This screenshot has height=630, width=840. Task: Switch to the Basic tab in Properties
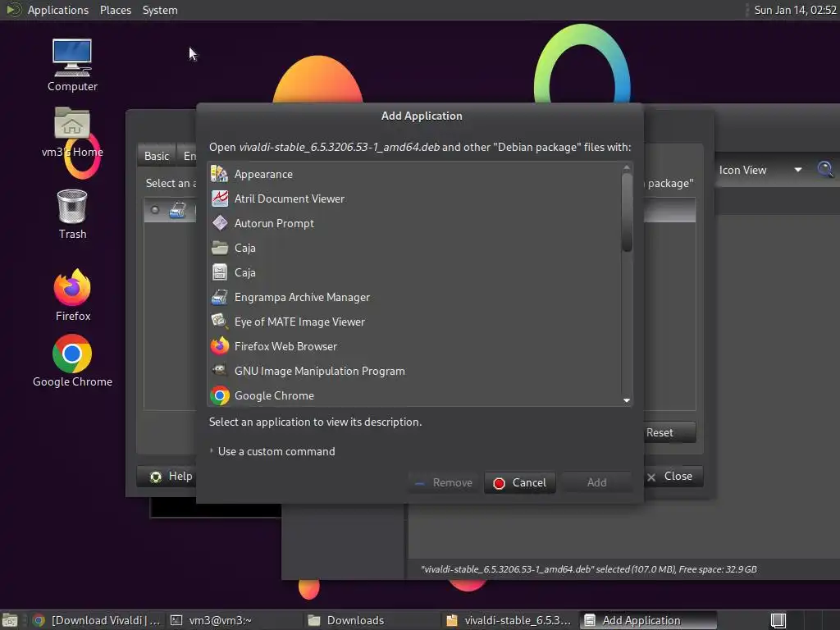pos(157,156)
